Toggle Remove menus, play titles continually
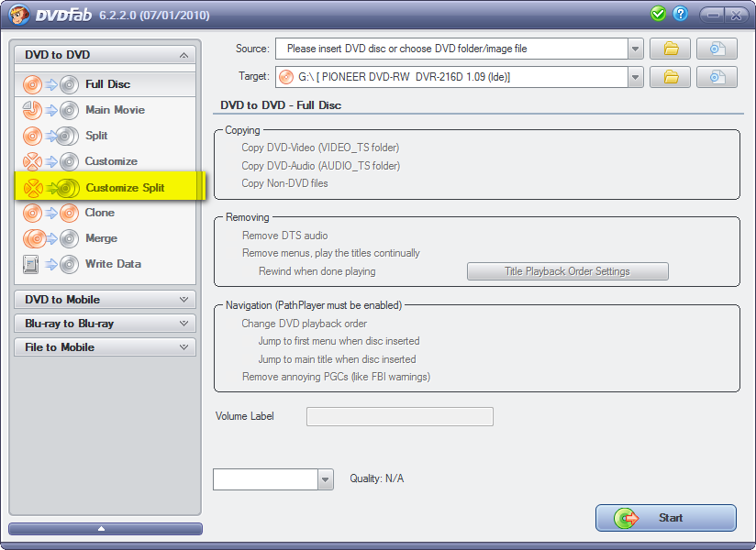 point(330,253)
